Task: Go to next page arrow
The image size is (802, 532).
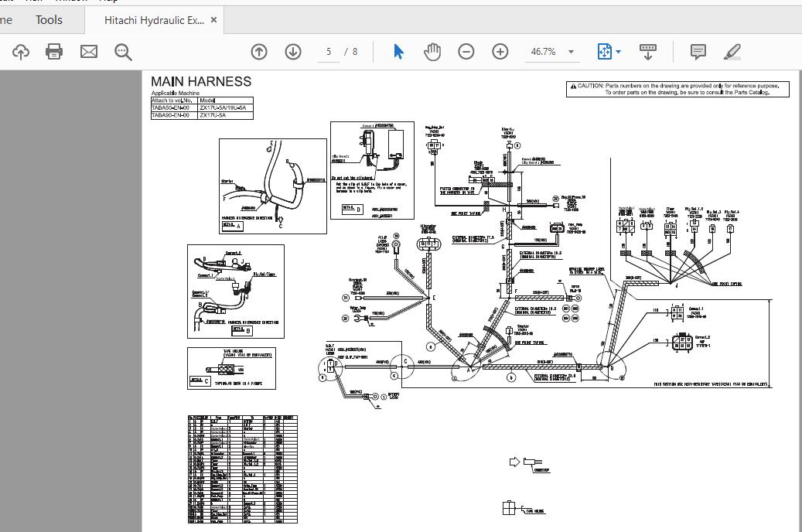Action: pyautogui.click(x=293, y=52)
